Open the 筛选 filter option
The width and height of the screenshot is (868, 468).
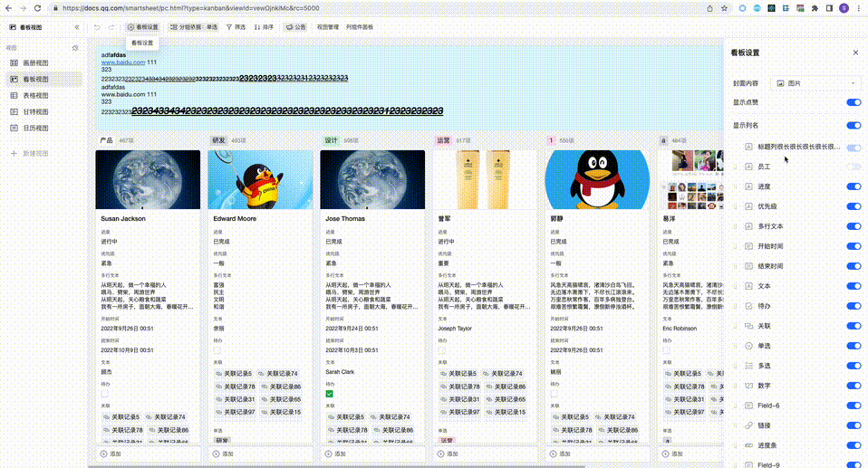click(x=236, y=27)
